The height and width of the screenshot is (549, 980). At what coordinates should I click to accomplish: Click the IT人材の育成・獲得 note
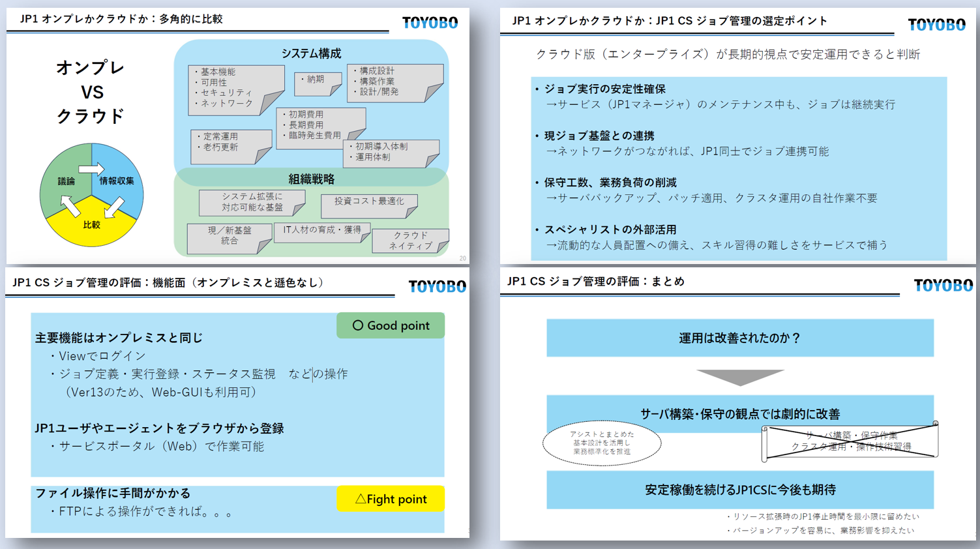click(x=321, y=232)
